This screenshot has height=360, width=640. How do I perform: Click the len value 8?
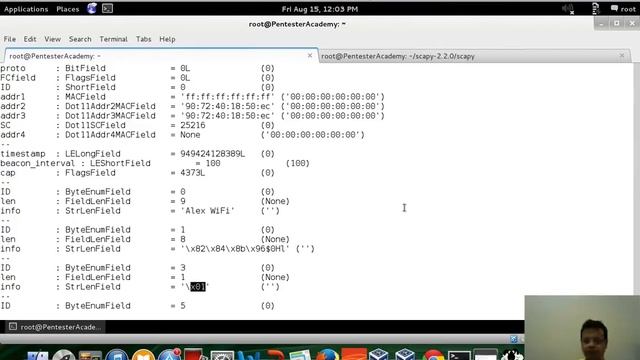[x=183, y=239]
